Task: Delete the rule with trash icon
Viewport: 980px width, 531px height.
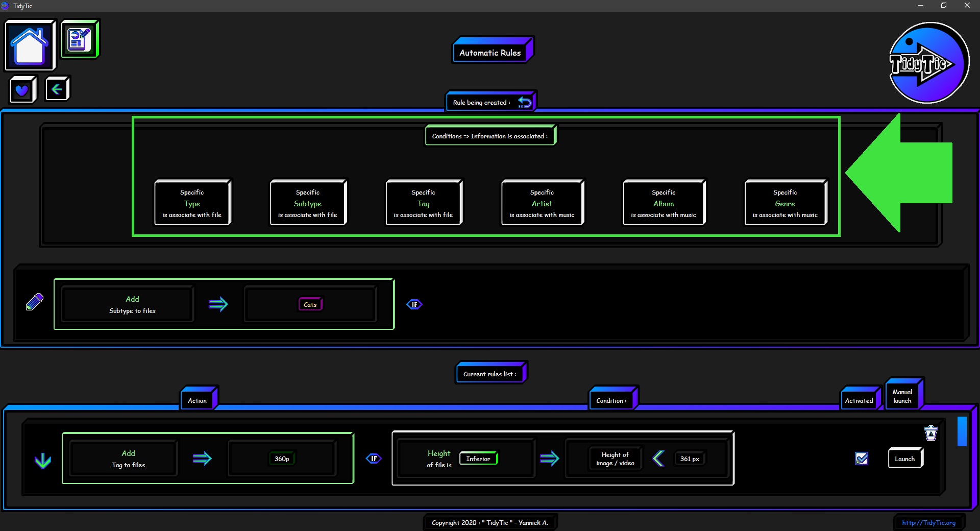Action: tap(931, 433)
